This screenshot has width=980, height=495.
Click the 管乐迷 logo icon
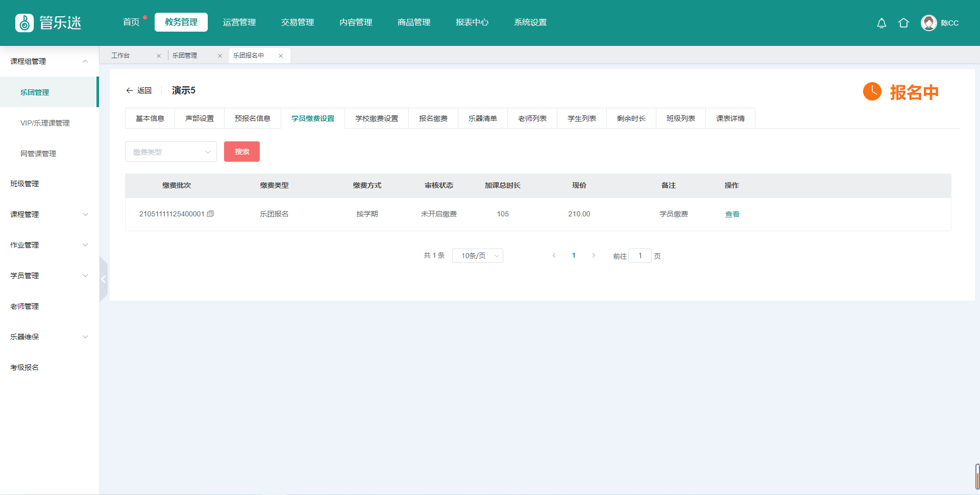[24, 23]
